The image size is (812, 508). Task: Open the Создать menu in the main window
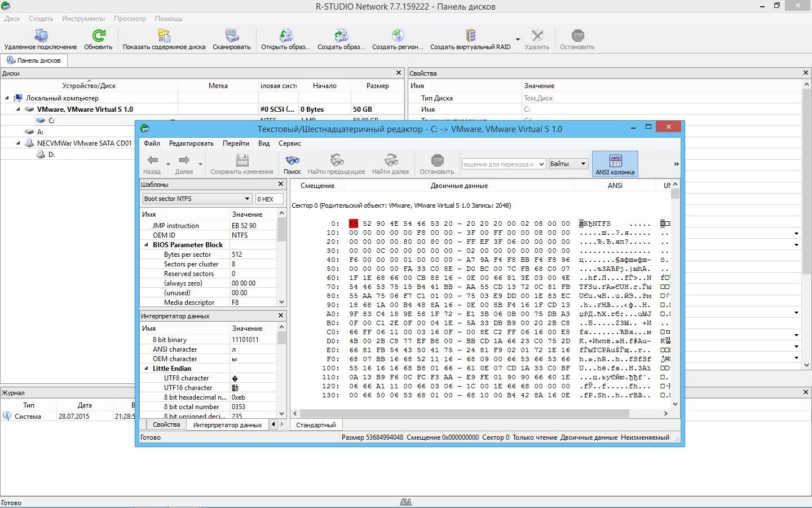point(41,19)
